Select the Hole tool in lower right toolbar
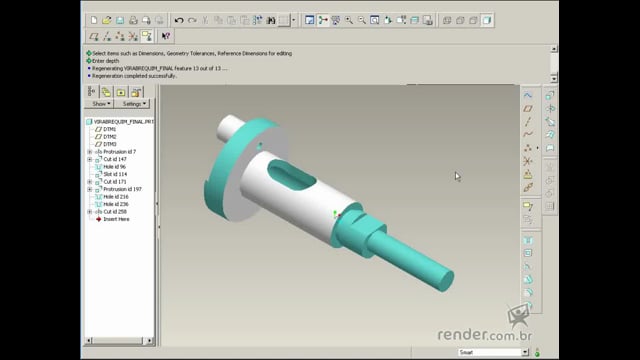Viewport: 640px width, 360px height. coord(528,240)
